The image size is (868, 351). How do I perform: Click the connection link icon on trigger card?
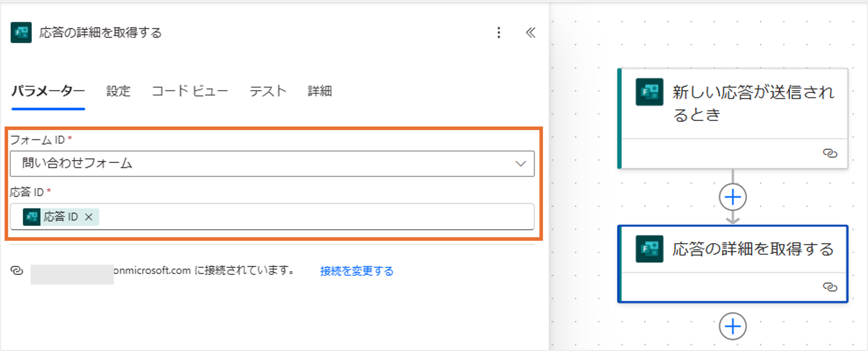(830, 153)
